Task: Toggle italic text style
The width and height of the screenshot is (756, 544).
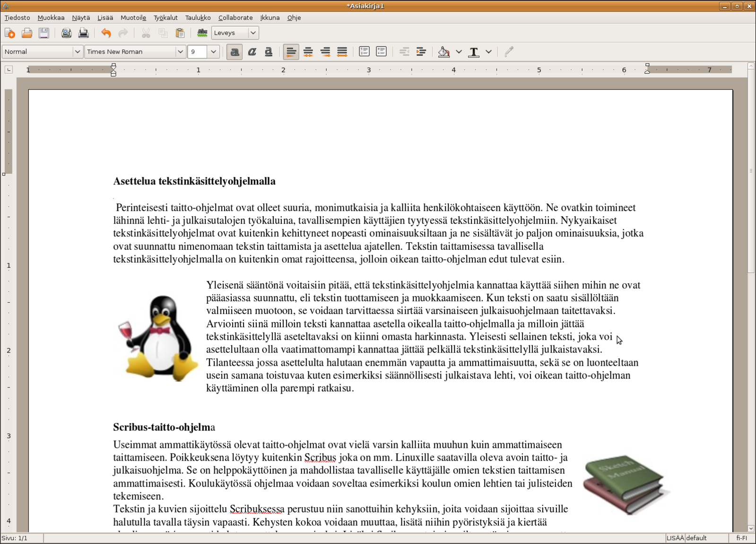Action: tap(252, 52)
